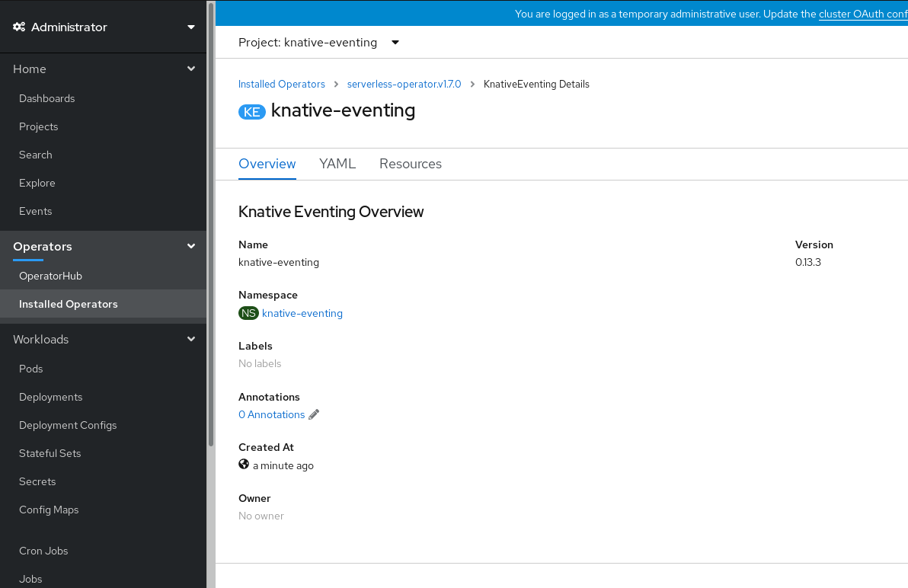
Task: Click the pencil icon beside Annotations
Action: point(314,414)
